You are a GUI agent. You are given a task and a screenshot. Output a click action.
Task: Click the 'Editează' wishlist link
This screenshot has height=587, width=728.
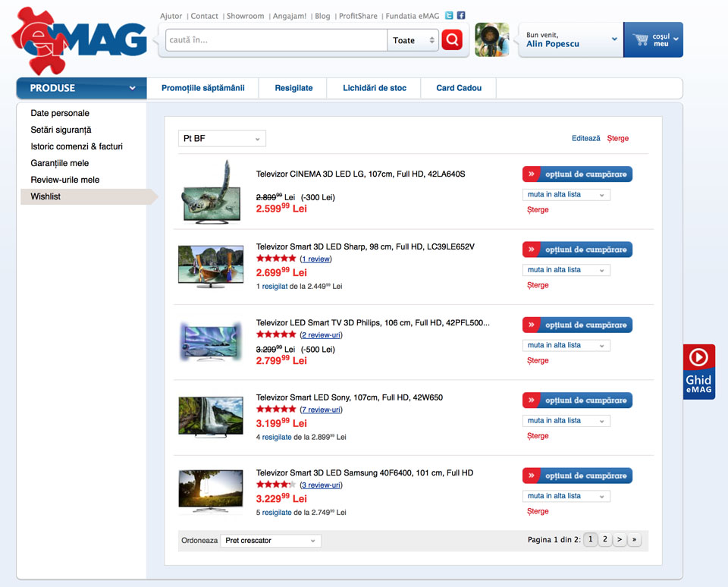click(585, 139)
